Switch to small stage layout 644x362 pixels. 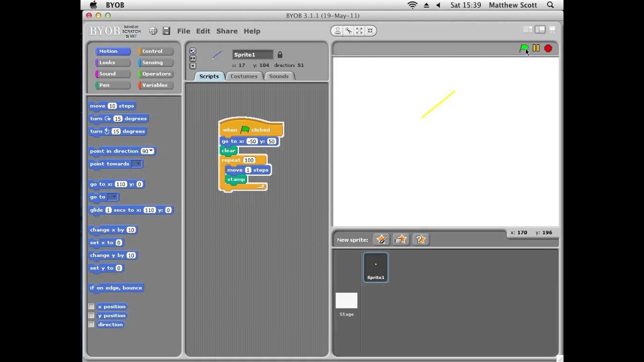[528, 30]
